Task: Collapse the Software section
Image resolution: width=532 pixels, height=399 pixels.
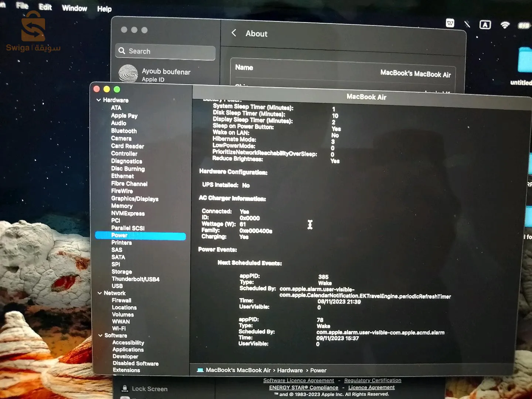Action: (x=100, y=335)
